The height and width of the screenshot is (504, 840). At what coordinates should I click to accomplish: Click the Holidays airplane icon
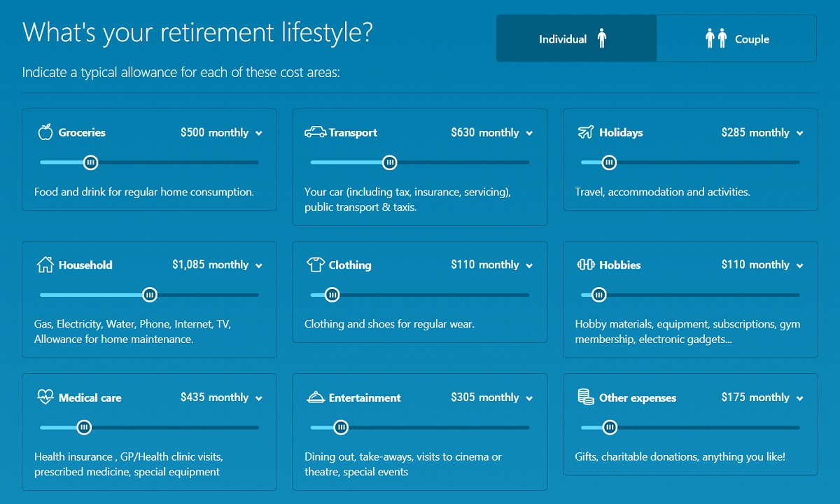click(586, 132)
